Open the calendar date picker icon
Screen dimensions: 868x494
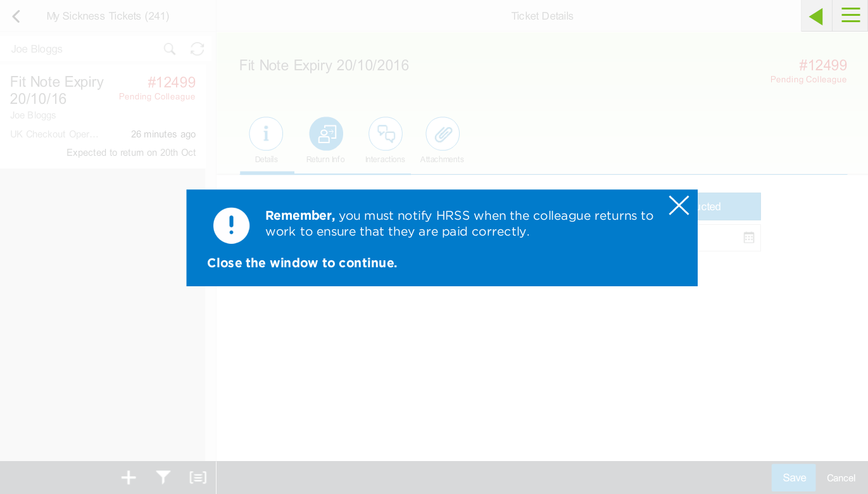(x=749, y=237)
